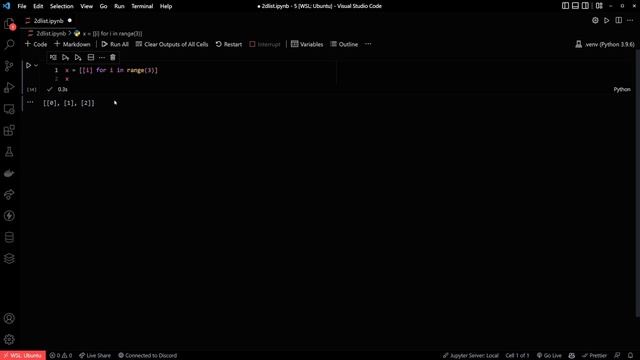
Task: Click Go Live in status bar
Action: 549,356
